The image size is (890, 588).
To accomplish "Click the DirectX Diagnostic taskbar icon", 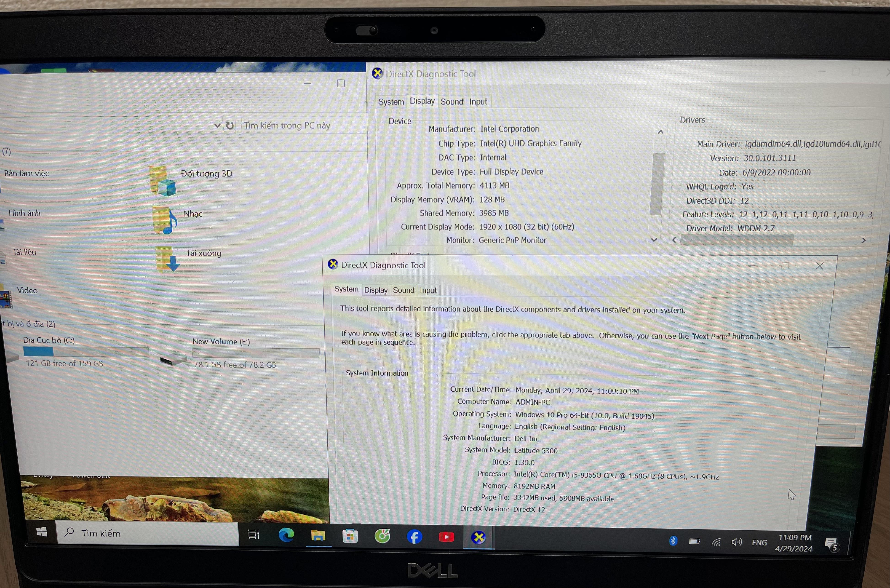I will click(x=478, y=537).
